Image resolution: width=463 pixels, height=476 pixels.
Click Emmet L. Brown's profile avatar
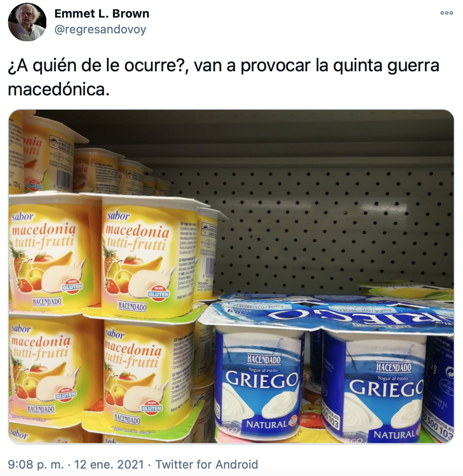[27, 22]
